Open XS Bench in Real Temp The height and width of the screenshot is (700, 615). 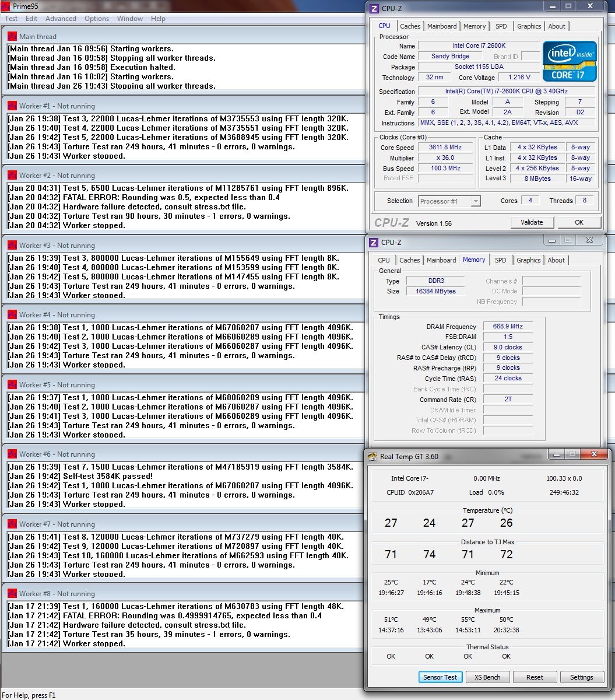(x=487, y=677)
